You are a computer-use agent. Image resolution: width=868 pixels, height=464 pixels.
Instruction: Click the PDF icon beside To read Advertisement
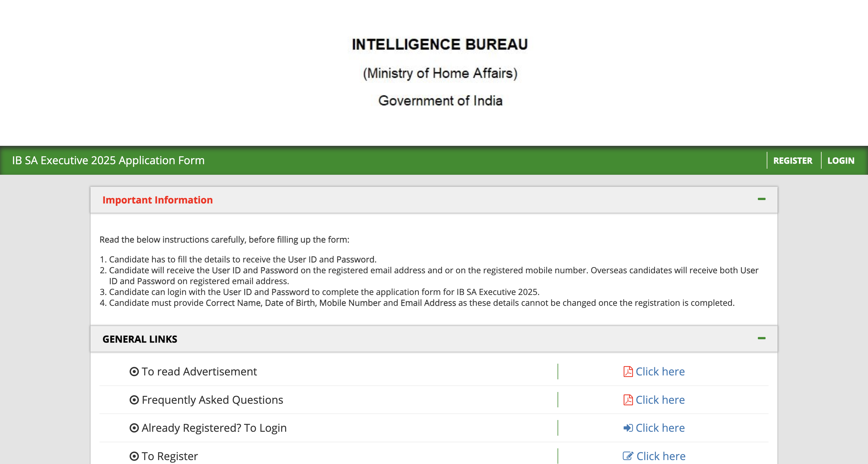click(x=628, y=371)
